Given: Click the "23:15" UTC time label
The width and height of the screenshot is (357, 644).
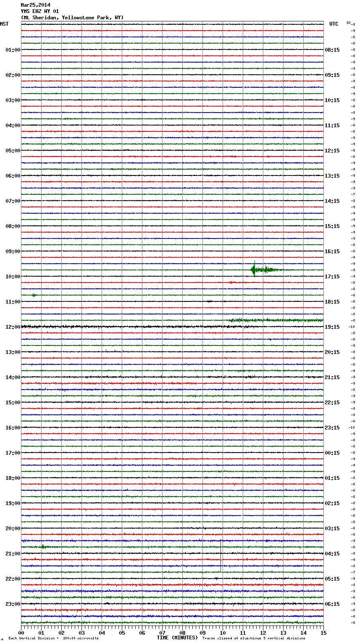Looking at the screenshot, I should pos(332,428).
